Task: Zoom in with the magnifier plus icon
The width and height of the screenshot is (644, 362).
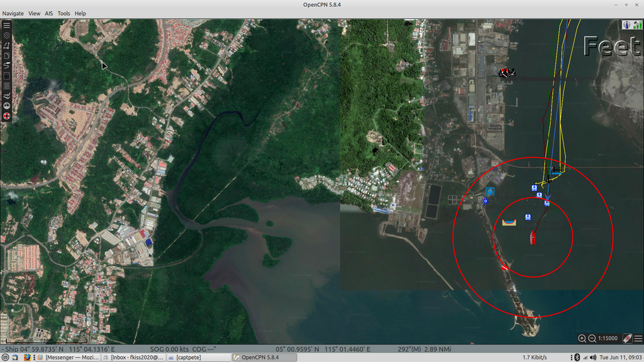Action: pos(582,337)
